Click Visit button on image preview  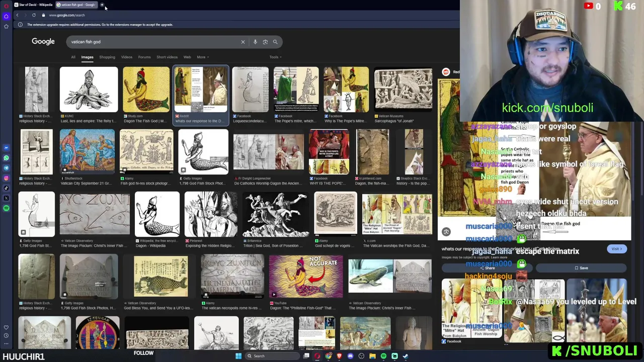pyautogui.click(x=616, y=249)
